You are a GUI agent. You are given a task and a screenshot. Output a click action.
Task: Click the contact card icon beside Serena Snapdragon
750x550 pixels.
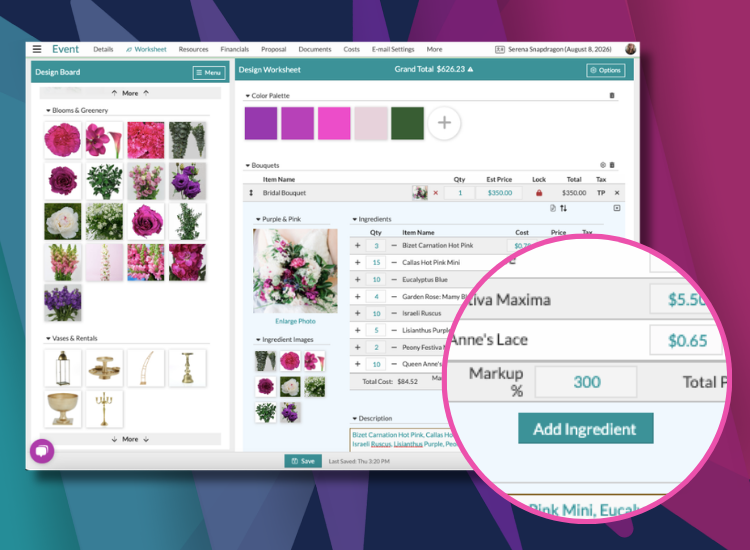[499, 49]
